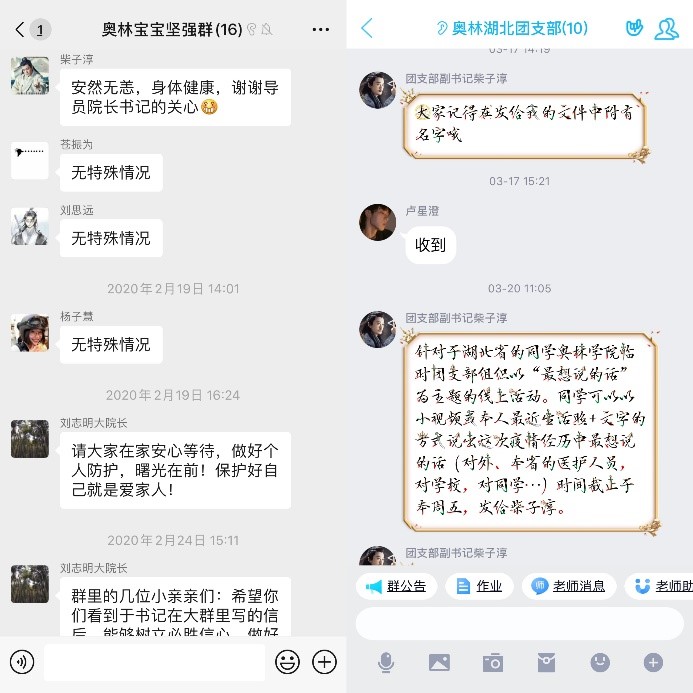Tap the WeChat message input field
Image resolution: width=693 pixels, height=693 pixels.
tap(154, 662)
